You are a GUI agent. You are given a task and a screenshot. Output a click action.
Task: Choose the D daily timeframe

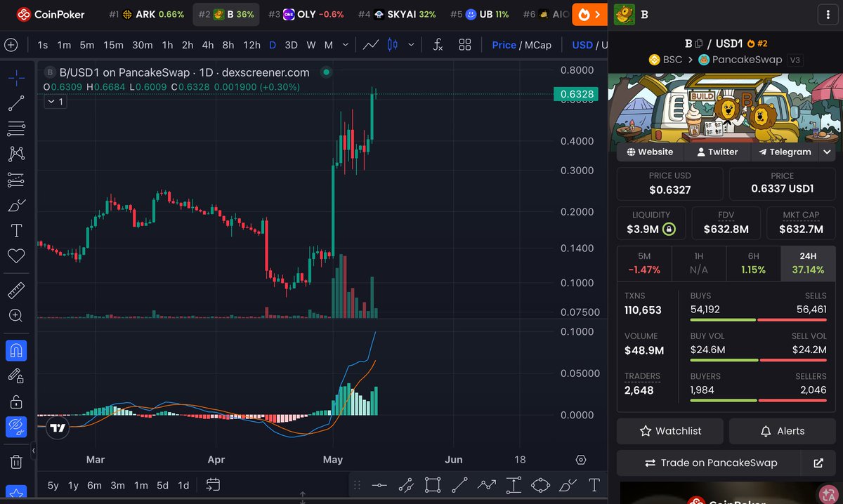point(273,45)
